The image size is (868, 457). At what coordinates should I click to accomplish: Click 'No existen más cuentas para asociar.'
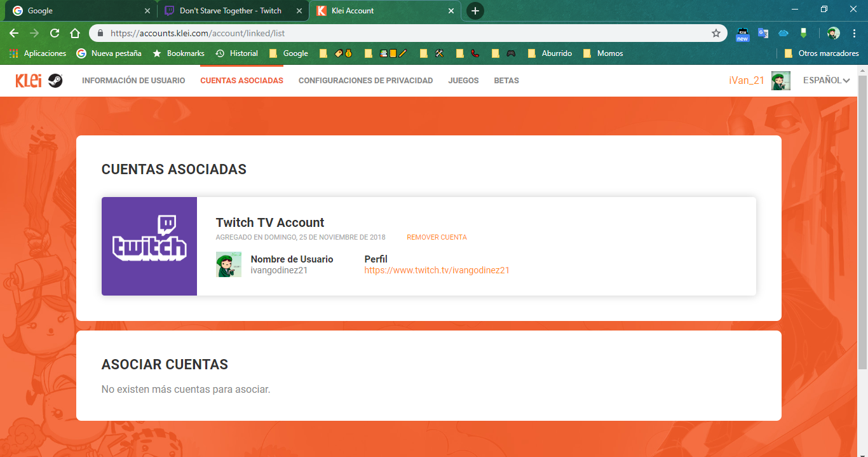tap(186, 389)
